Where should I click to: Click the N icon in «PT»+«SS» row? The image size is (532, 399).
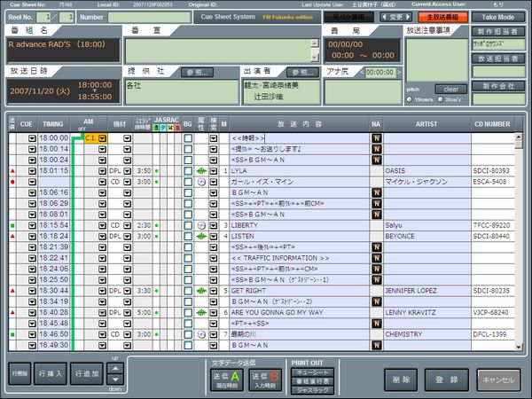[x=376, y=324]
